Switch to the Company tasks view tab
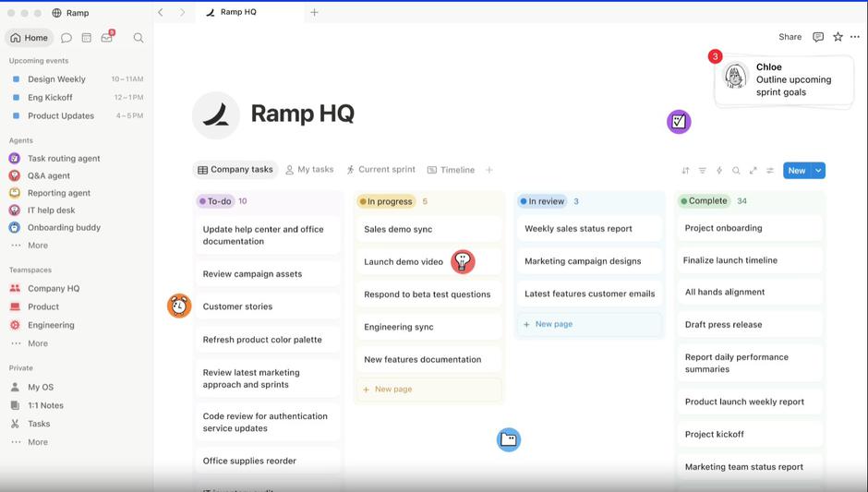 (x=235, y=169)
